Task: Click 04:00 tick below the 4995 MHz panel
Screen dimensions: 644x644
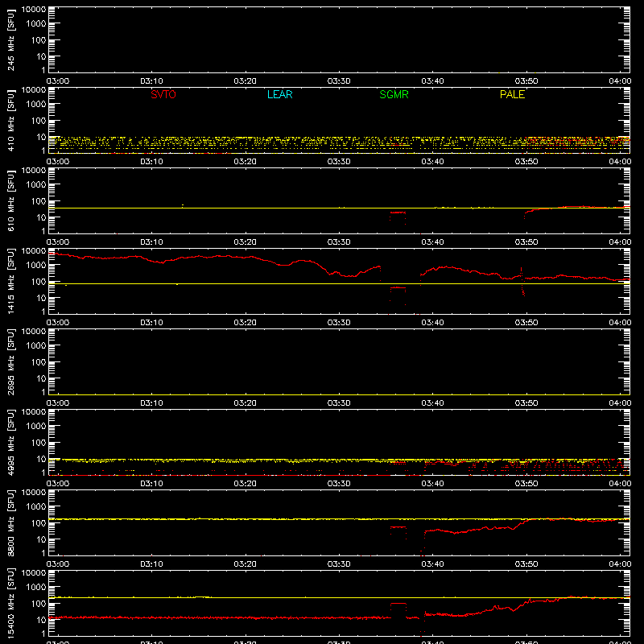Action: [620, 484]
